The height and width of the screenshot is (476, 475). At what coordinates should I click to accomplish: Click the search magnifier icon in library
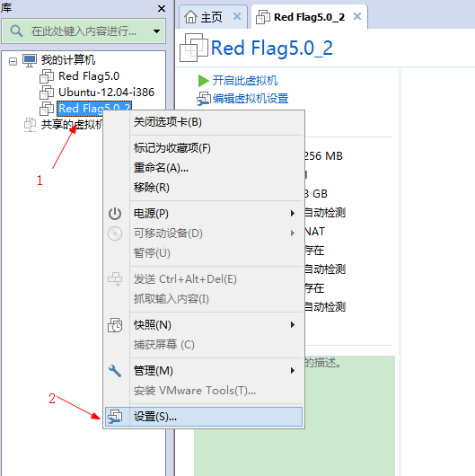point(16,31)
